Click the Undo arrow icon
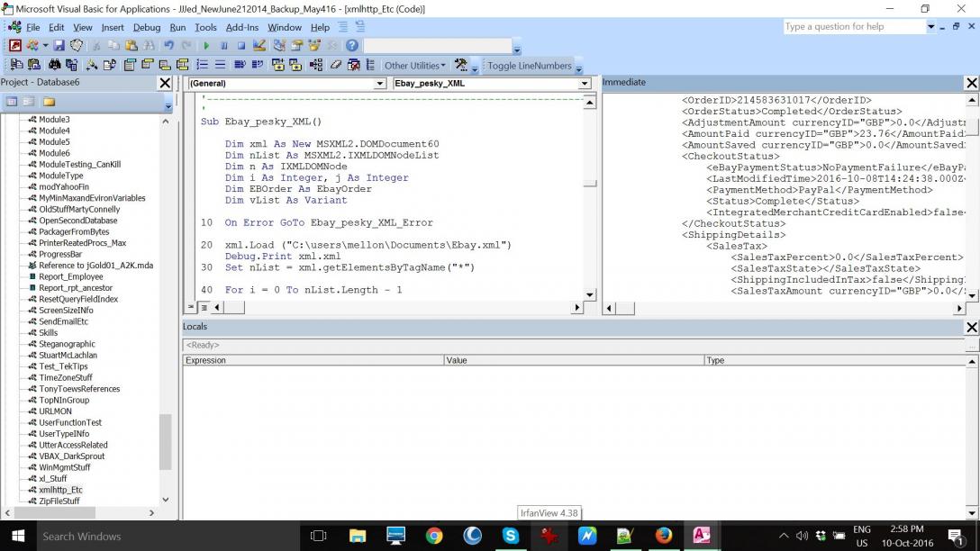Screen dimensions: 980x551 [x=168, y=45]
